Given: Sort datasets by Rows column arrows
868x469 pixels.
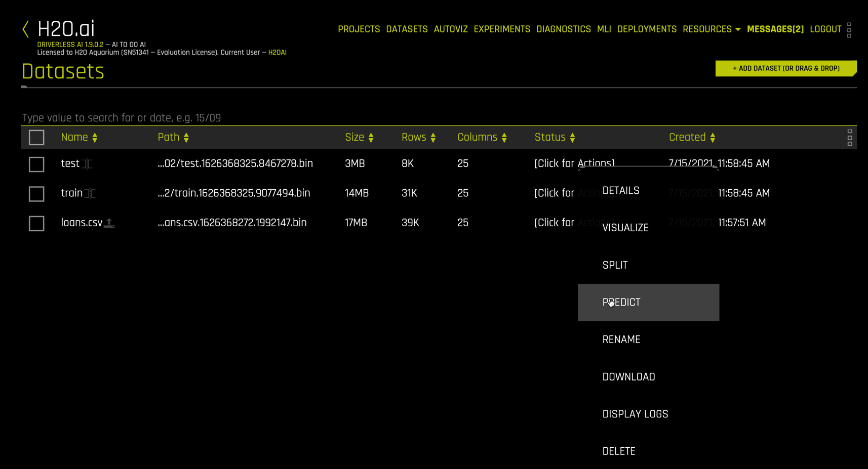Looking at the screenshot, I should click(x=433, y=138).
